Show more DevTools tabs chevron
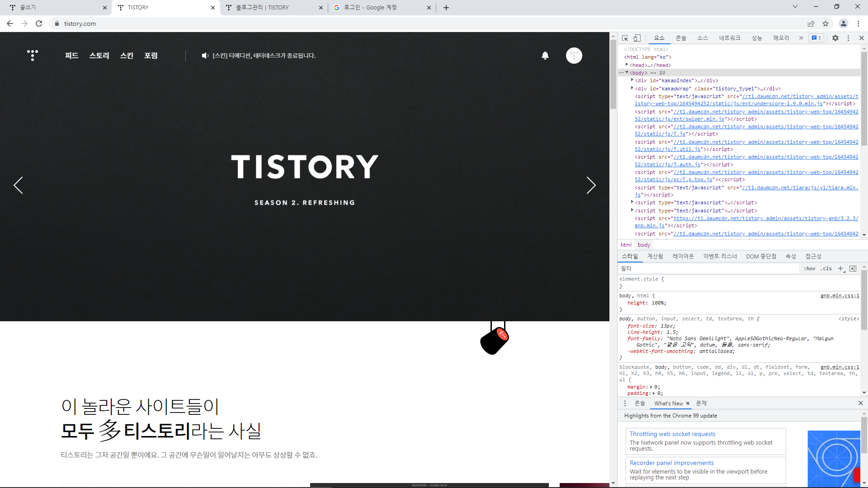The height and width of the screenshot is (488, 868). point(801,38)
